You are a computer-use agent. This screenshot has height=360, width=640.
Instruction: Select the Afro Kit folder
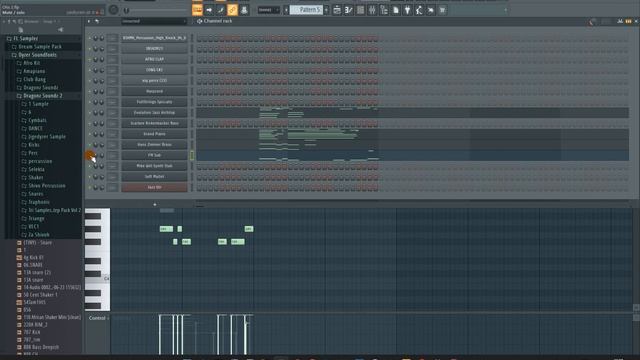click(x=31, y=63)
